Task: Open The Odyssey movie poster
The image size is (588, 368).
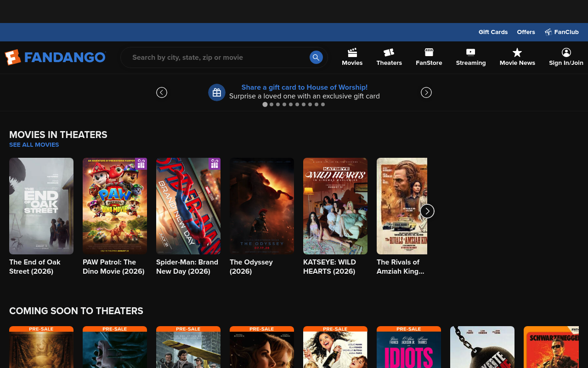Action: [262, 206]
